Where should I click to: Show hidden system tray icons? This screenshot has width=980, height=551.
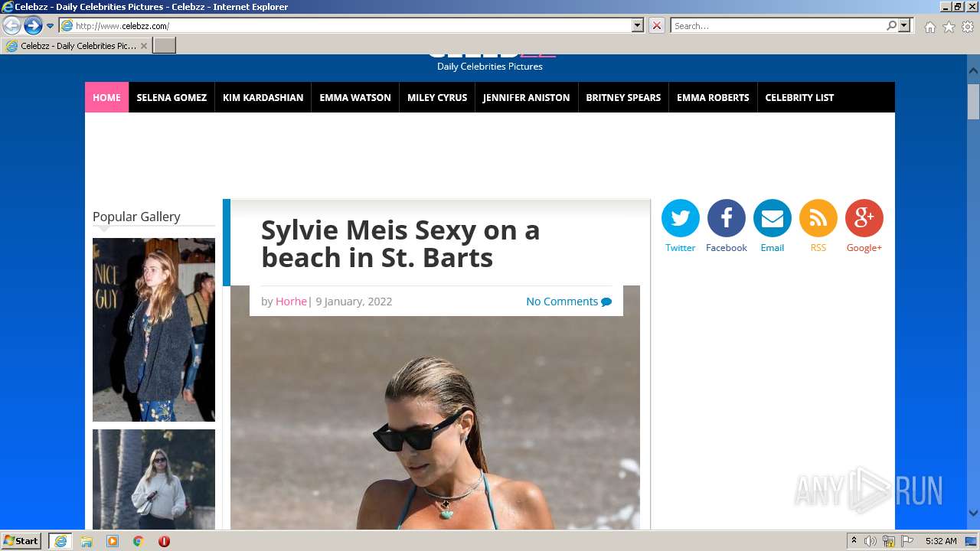click(854, 541)
